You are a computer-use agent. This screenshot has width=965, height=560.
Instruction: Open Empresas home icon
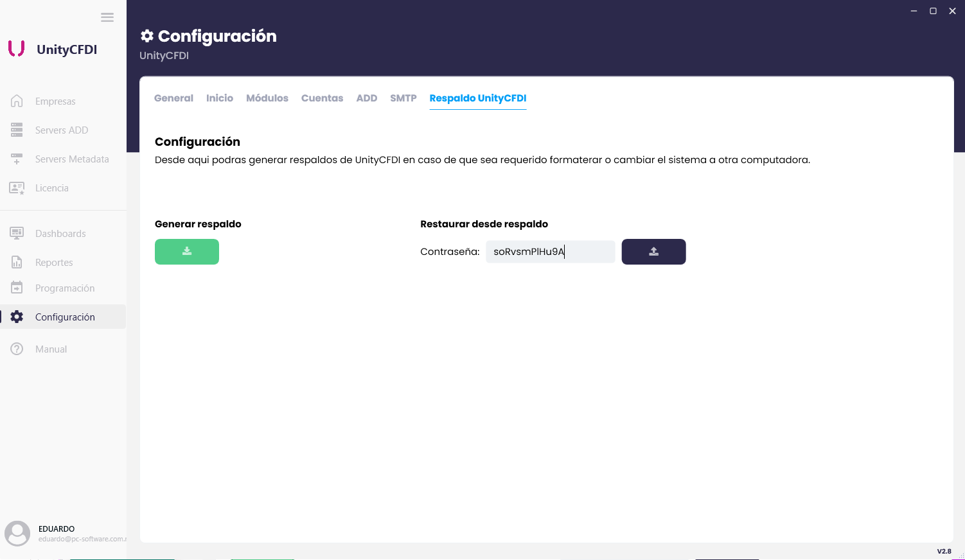pyautogui.click(x=17, y=101)
